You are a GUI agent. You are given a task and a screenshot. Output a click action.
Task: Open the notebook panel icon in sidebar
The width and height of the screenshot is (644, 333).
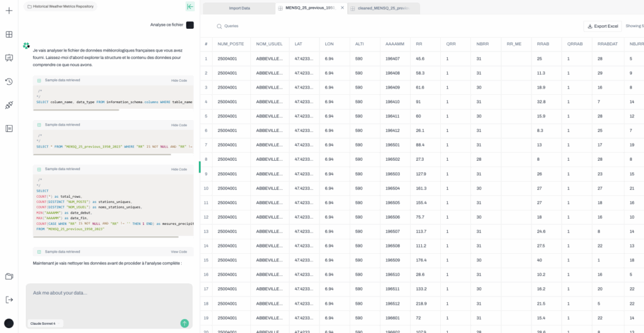click(x=9, y=128)
